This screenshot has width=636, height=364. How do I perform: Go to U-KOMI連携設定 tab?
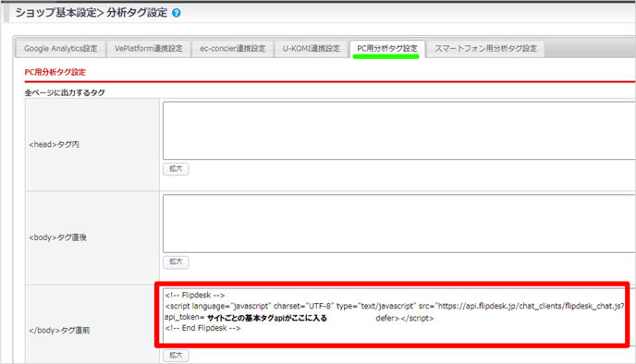(x=312, y=49)
